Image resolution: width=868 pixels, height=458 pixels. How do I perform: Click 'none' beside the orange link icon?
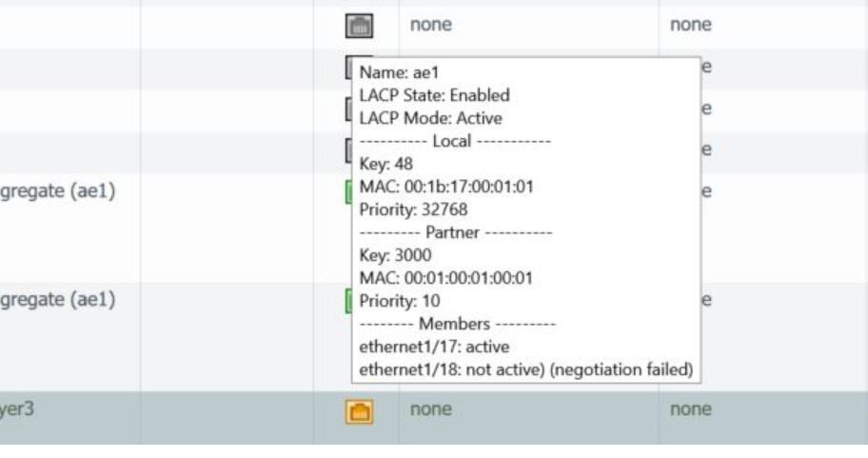pyautogui.click(x=431, y=409)
